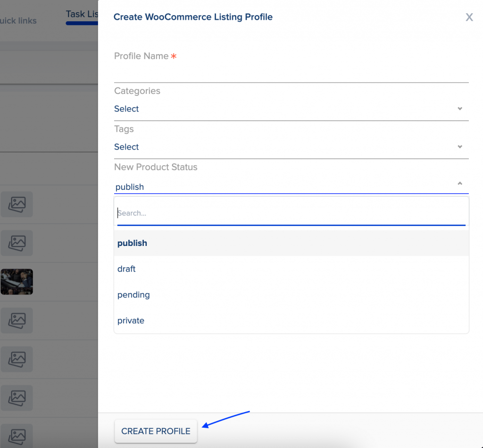Switch to the Task List tab behind dialog

pyautogui.click(x=82, y=15)
